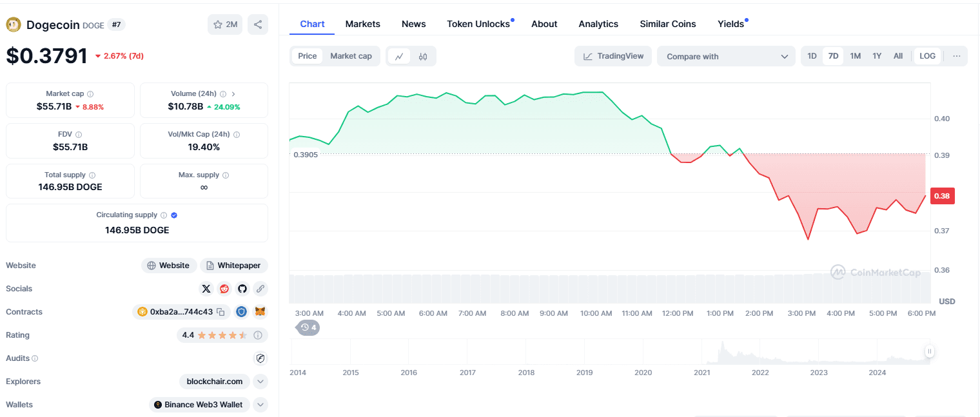Click the Total supply info icon

92,175
